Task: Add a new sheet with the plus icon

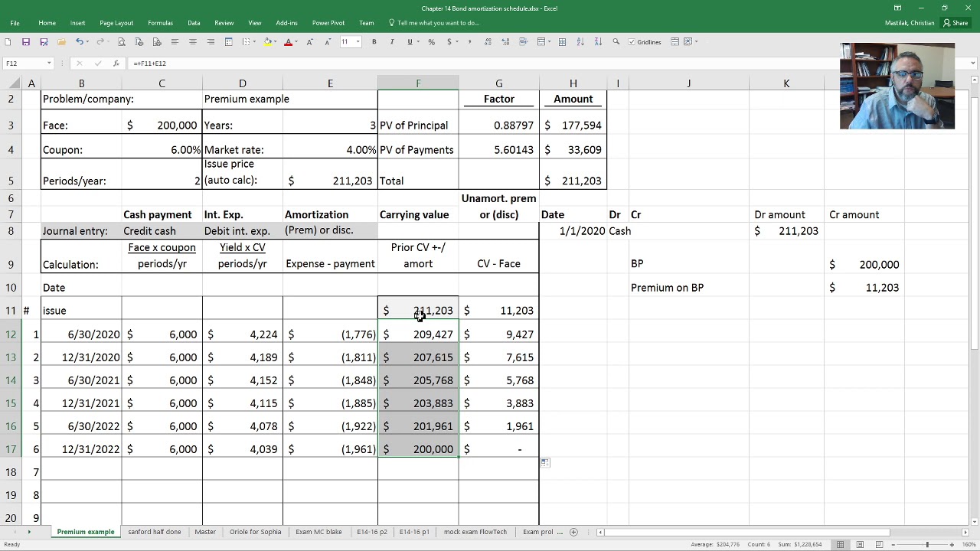Action: tap(573, 532)
